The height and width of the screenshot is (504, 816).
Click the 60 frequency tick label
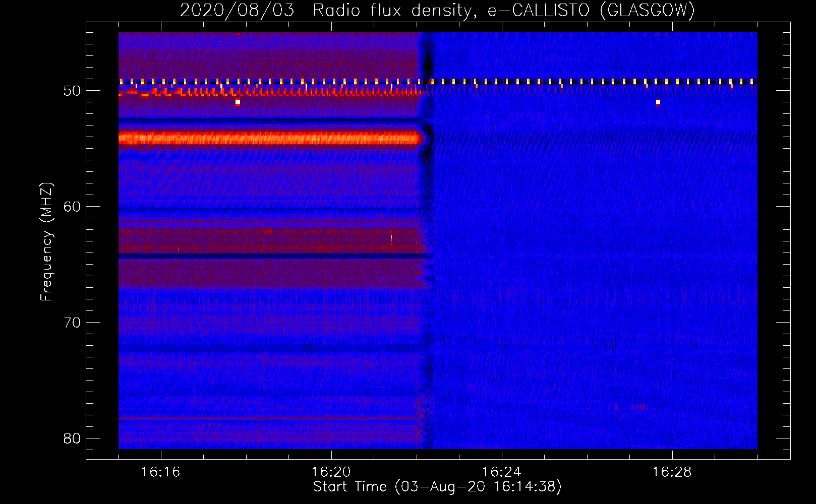(72, 207)
